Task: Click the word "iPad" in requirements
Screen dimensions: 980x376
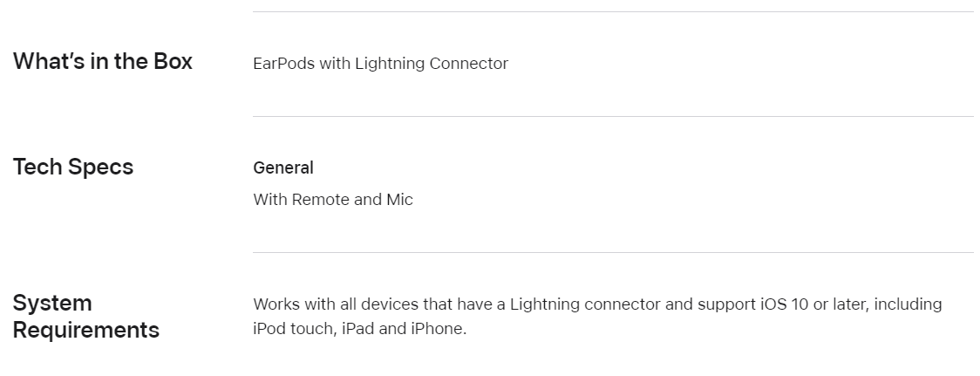Action: tap(358, 328)
